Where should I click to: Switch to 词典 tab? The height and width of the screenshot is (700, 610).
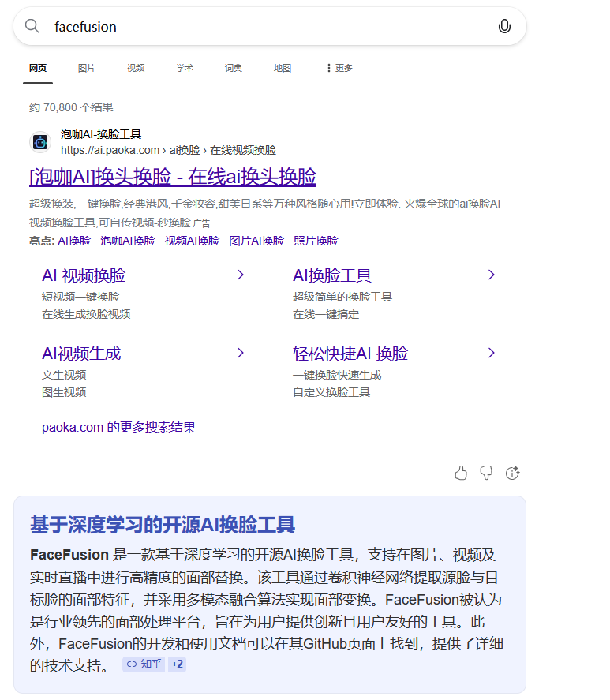pos(234,68)
